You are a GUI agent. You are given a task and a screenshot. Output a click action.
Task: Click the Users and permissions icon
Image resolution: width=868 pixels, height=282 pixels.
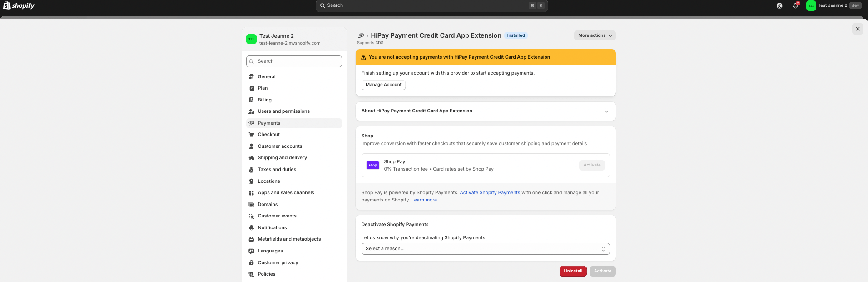[x=251, y=111]
